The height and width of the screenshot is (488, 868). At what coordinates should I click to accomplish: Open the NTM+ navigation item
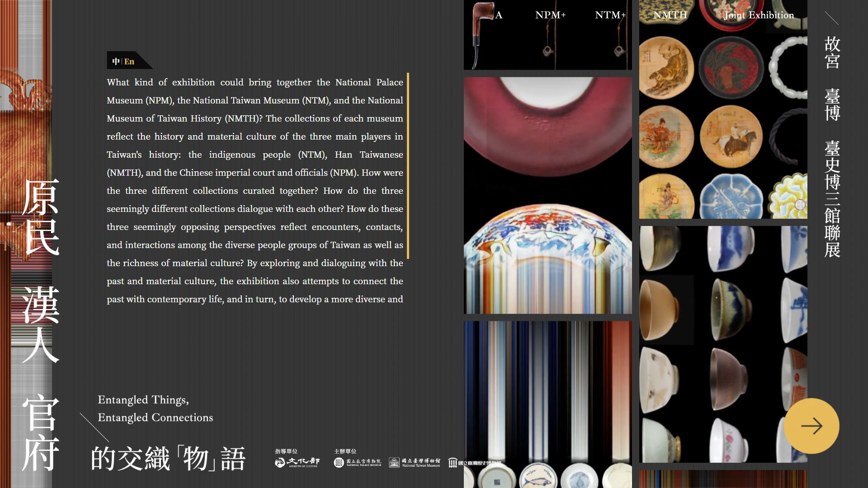click(610, 15)
